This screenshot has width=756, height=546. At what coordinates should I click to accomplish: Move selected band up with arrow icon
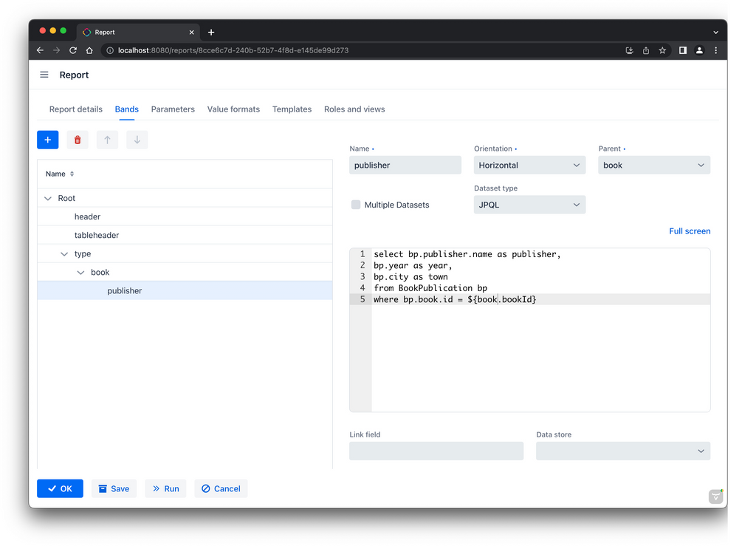tap(107, 140)
